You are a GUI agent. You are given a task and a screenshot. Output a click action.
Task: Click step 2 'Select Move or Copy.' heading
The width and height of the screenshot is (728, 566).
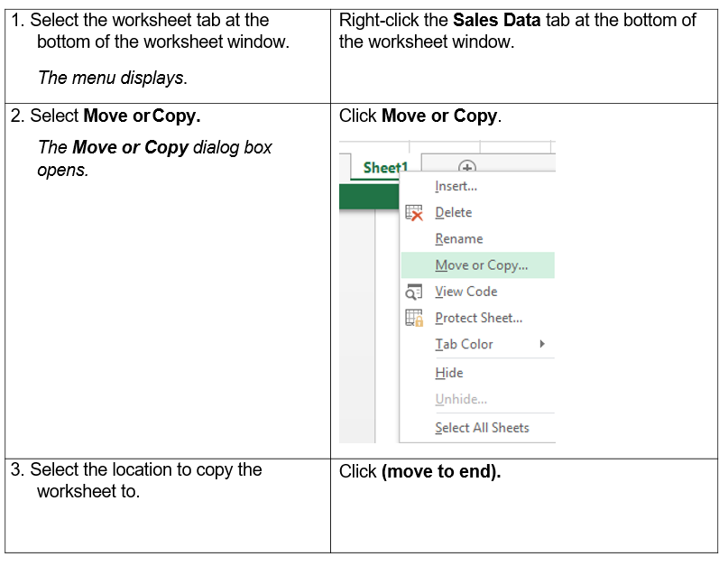coord(115,116)
